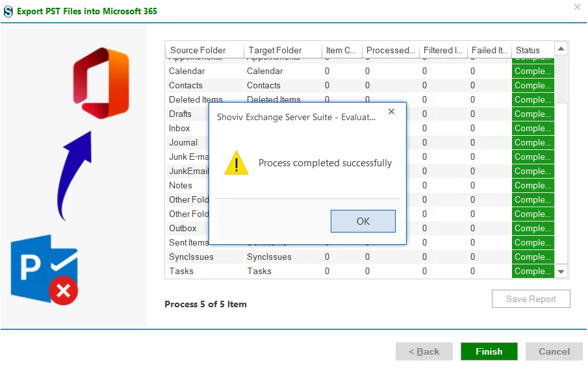Viewport: 588px width, 367px height.
Task: Click the Back button
Action: coord(424,351)
